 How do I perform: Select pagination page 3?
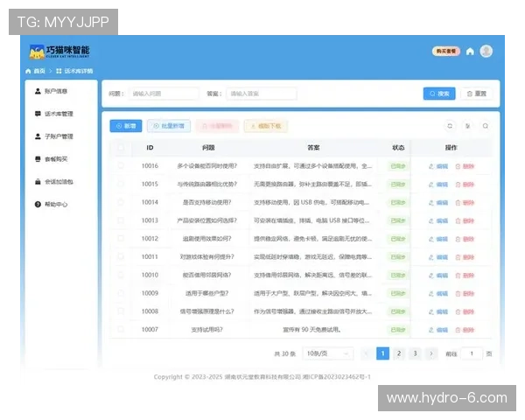pos(415,353)
